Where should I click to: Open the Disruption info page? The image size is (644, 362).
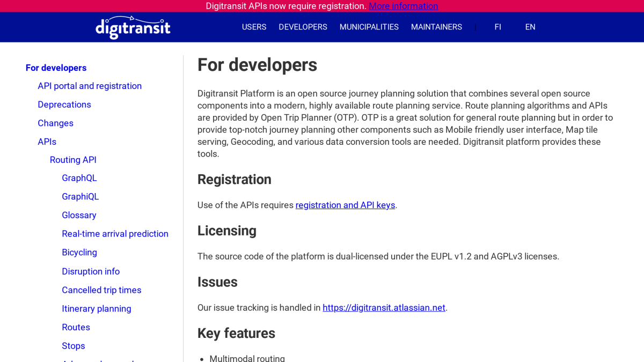(x=91, y=271)
